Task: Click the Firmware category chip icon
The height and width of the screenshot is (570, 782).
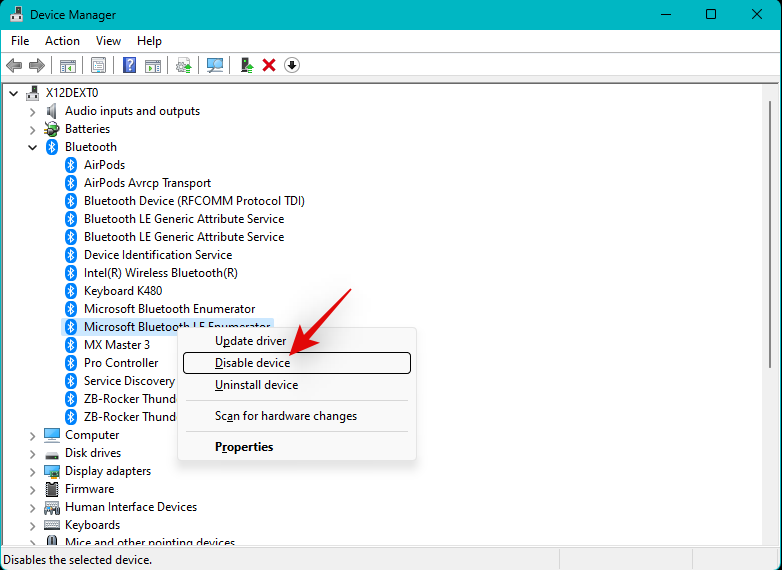Action: [x=52, y=489]
